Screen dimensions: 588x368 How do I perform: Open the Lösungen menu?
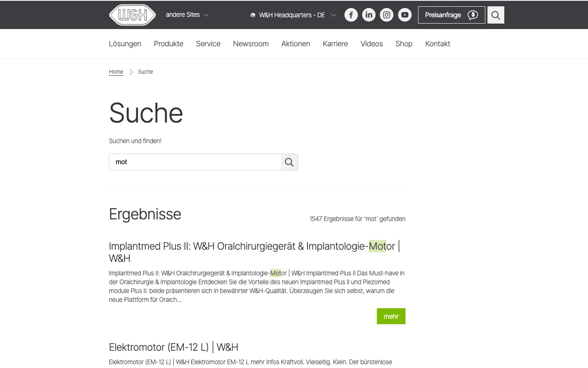(x=125, y=44)
